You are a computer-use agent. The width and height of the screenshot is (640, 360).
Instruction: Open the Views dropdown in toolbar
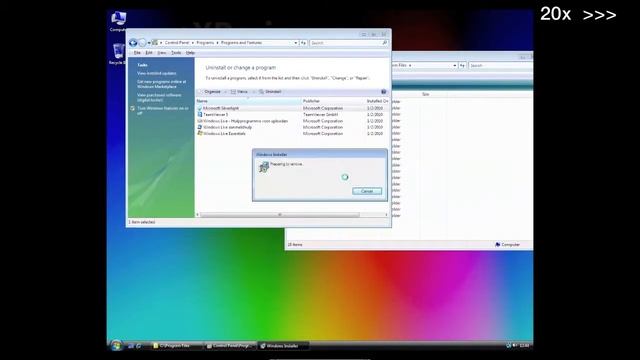pyautogui.click(x=241, y=92)
